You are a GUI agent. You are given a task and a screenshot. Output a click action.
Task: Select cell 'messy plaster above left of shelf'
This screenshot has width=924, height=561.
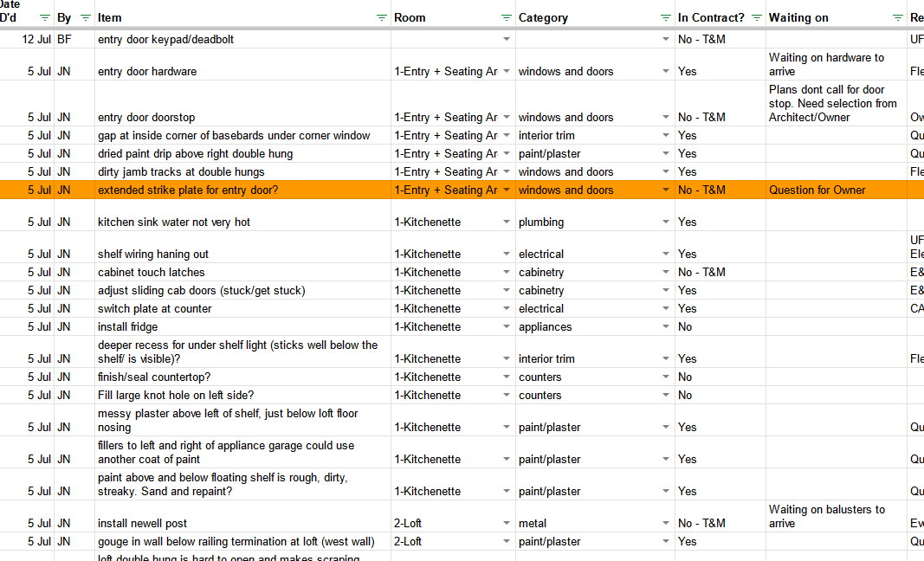point(242,420)
